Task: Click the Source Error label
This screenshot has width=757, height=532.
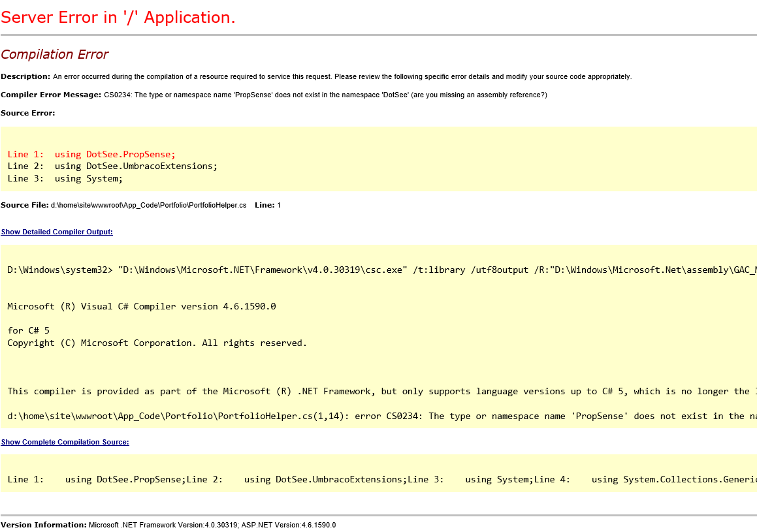Action: click(x=28, y=113)
